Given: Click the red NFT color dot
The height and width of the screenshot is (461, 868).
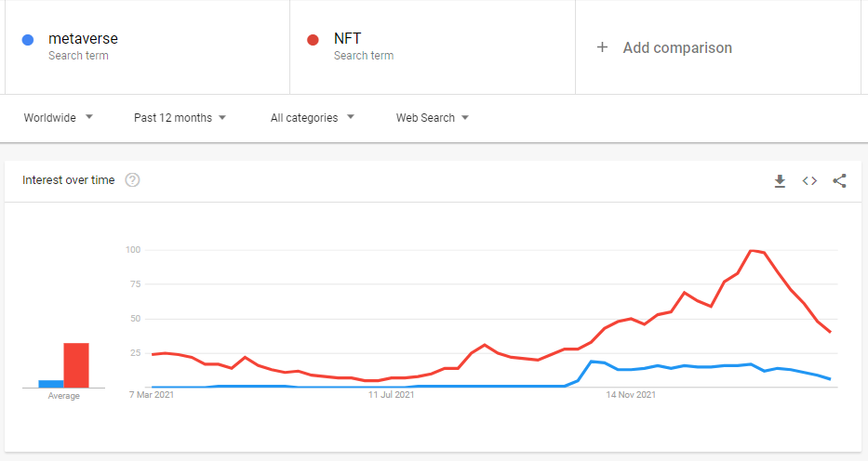Looking at the screenshot, I should coord(314,40).
